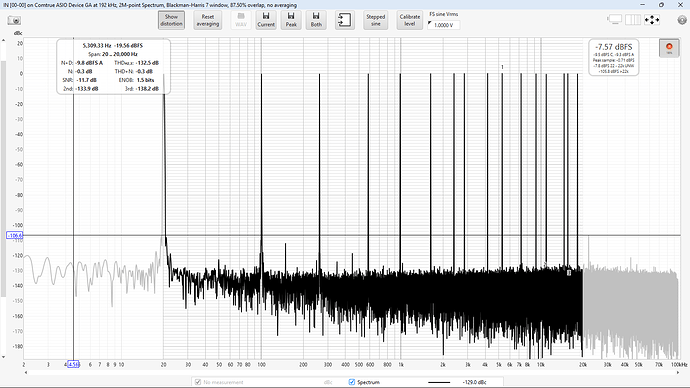Edit the FS sine Vrms field
690x388 pixels.
tap(444, 25)
